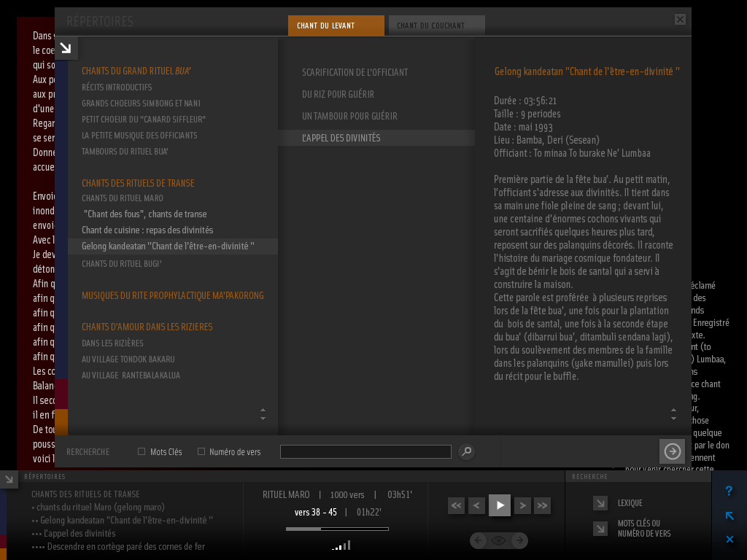Expand Musiques du rite prophylactique Ma'pakorong
747x560 pixels.
click(173, 295)
